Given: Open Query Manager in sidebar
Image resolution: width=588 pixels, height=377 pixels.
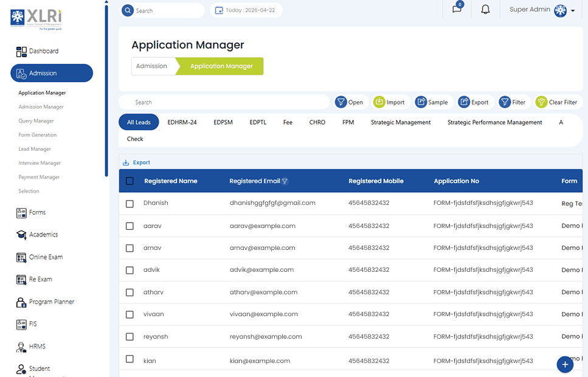Looking at the screenshot, I should coord(36,121).
